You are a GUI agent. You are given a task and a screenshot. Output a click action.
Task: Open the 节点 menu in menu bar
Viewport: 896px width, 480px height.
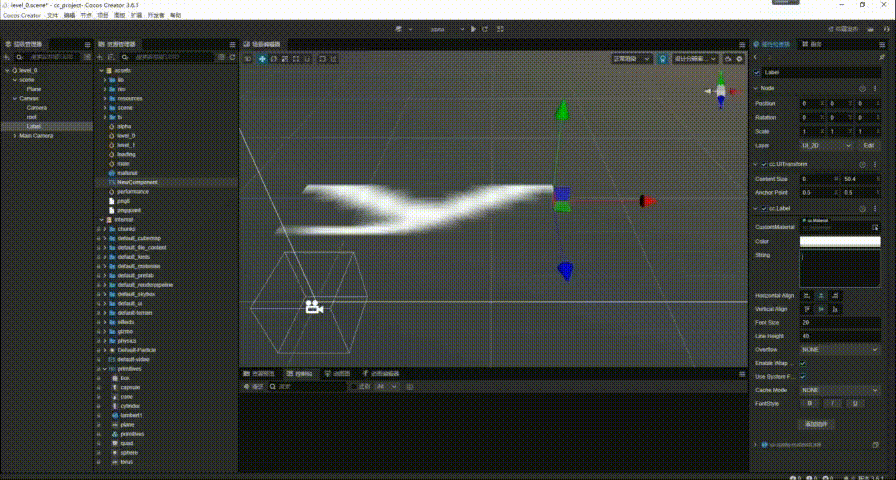click(86, 15)
